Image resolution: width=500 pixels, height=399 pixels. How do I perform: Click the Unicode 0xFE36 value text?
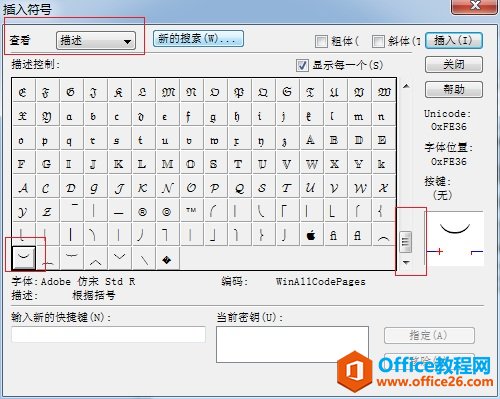tap(449, 127)
